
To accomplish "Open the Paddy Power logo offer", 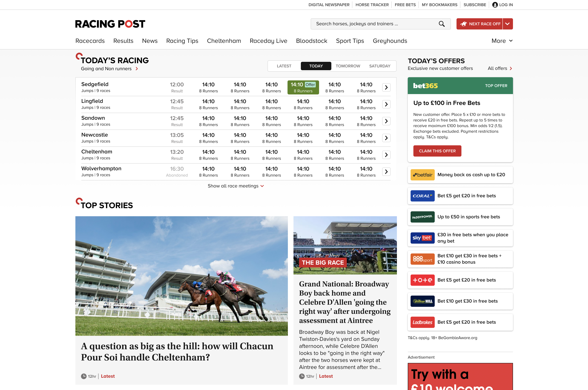I will [422, 217].
